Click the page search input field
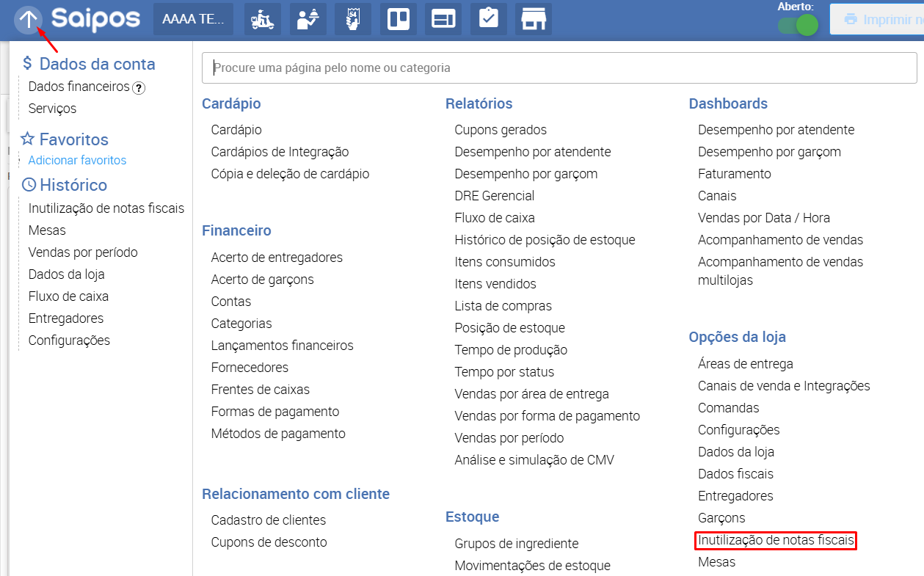 [559, 68]
